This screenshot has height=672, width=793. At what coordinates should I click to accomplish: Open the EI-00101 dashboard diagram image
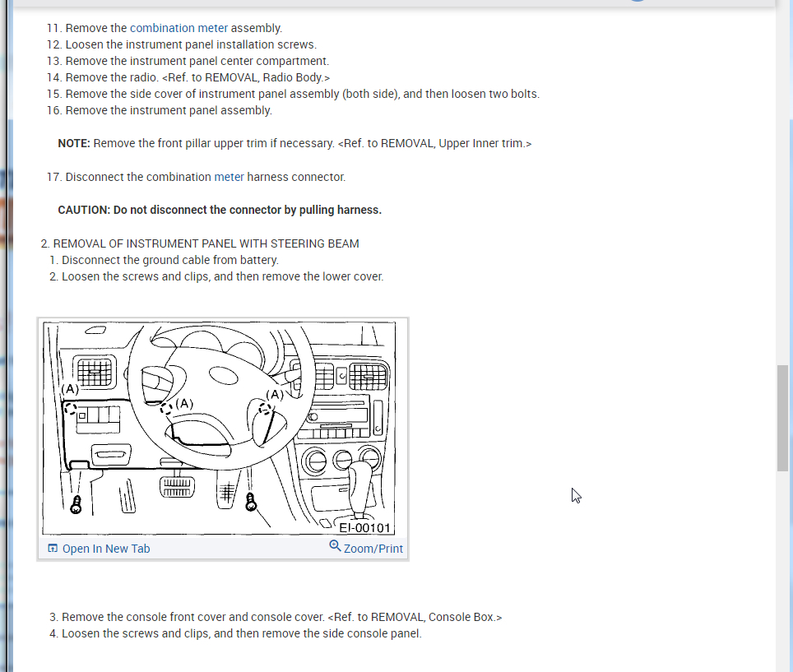pos(219,428)
